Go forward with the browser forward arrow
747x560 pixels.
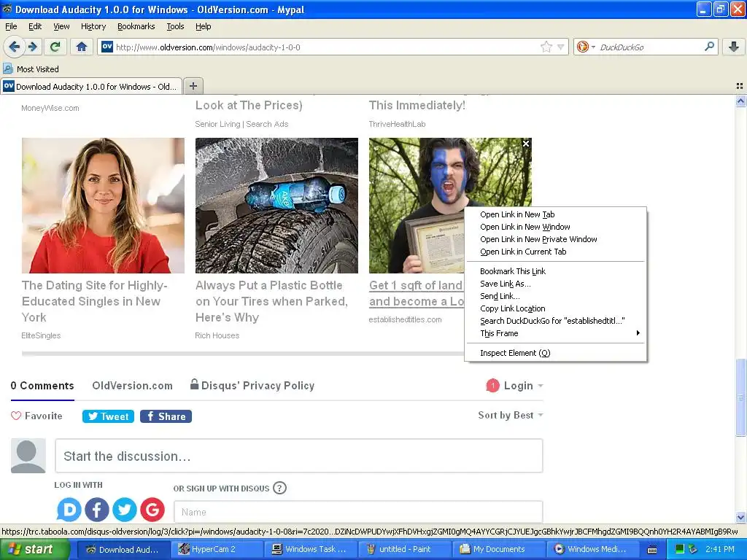tap(33, 47)
